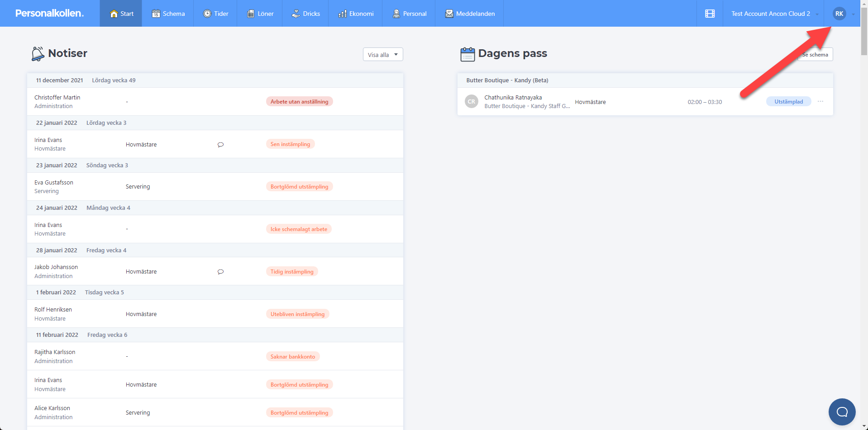Open comment icon on Jakob Johansson row
868x430 pixels.
point(220,272)
